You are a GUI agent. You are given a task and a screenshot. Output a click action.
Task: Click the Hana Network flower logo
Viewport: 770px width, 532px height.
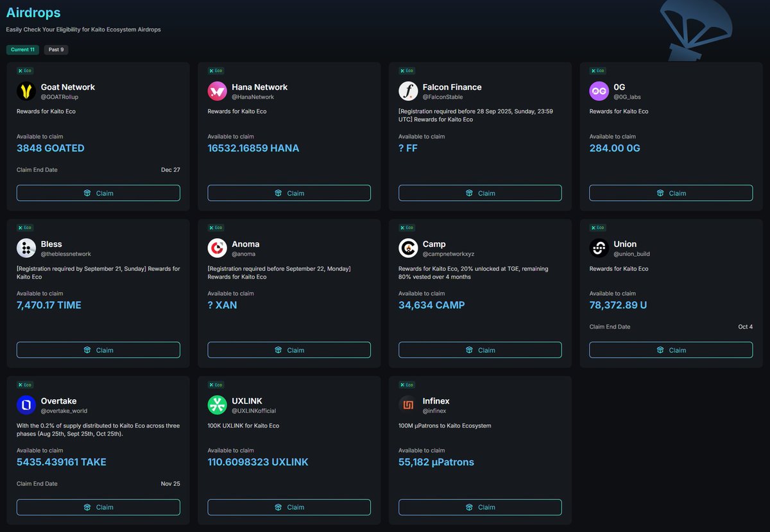tap(217, 90)
